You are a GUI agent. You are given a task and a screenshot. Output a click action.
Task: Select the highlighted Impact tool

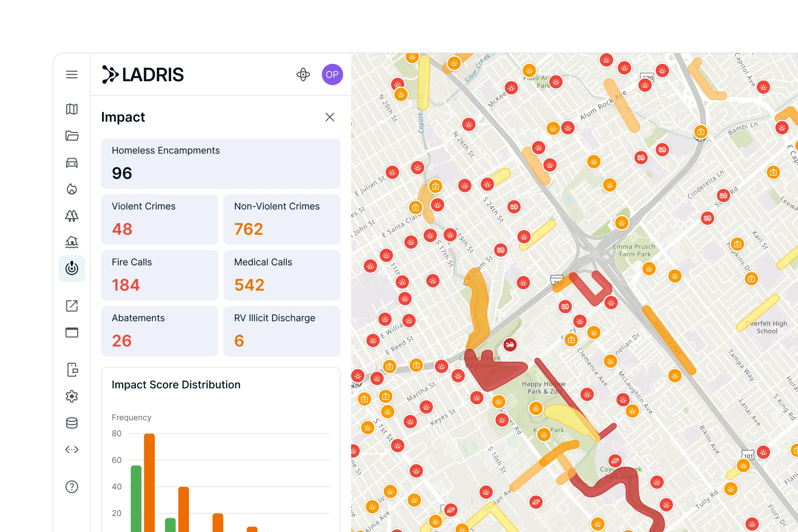pos(72,269)
